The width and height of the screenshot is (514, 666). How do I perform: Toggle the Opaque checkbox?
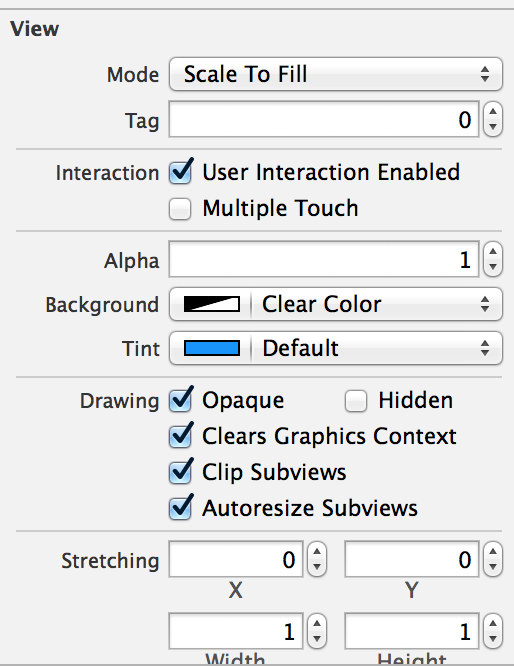181,400
